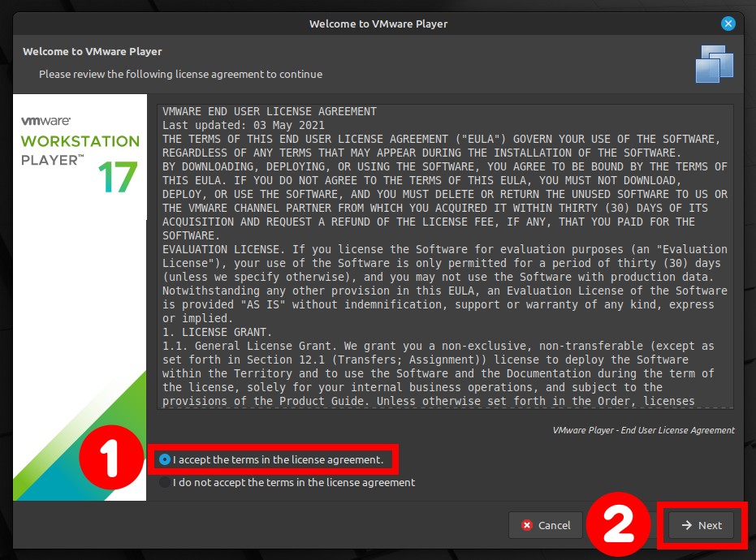
Task: Click the "1. LICENSE GRANT." line
Action: (217, 332)
